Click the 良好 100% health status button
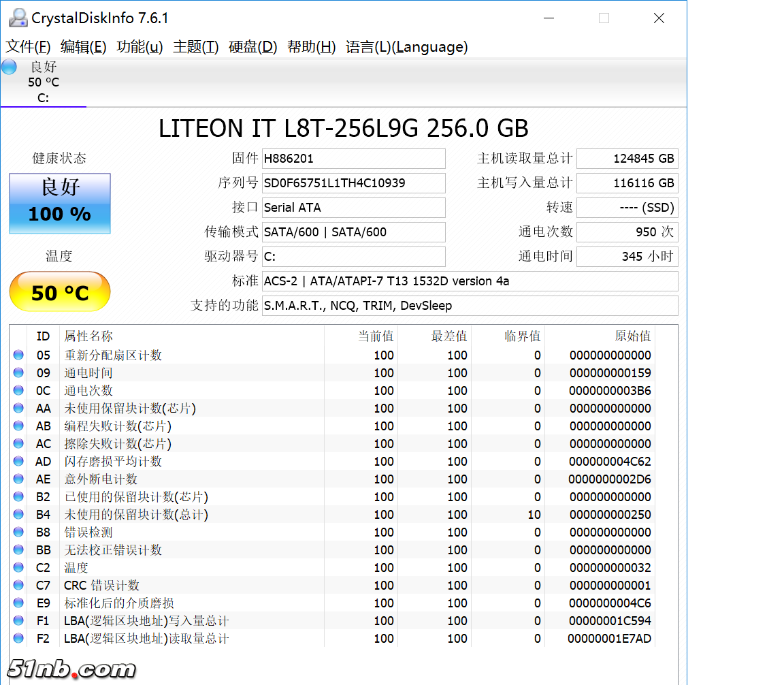This screenshot has height=685, width=784. pos(60,203)
